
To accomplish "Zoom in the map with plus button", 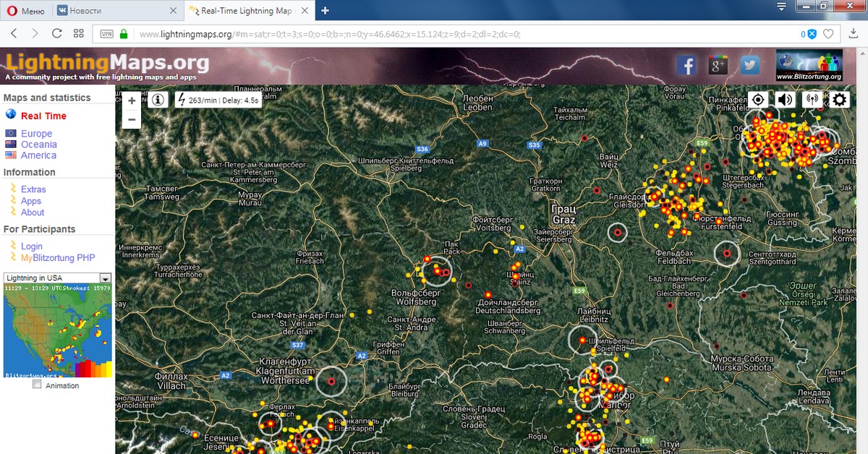I will [132, 101].
